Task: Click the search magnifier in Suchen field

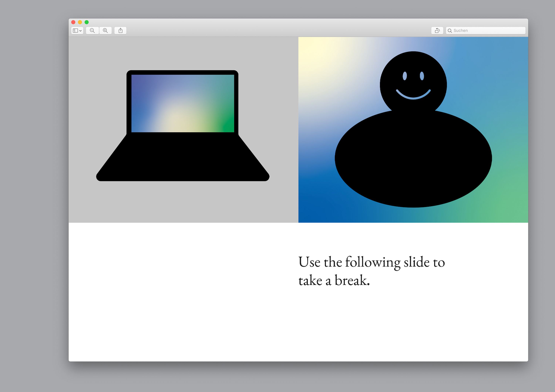Action: (x=450, y=31)
